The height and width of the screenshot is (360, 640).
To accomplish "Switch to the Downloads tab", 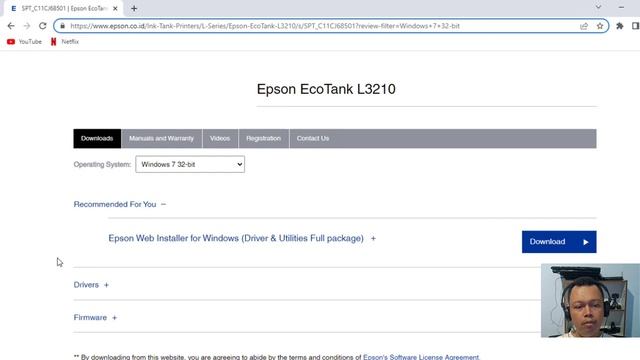I will tap(97, 138).
